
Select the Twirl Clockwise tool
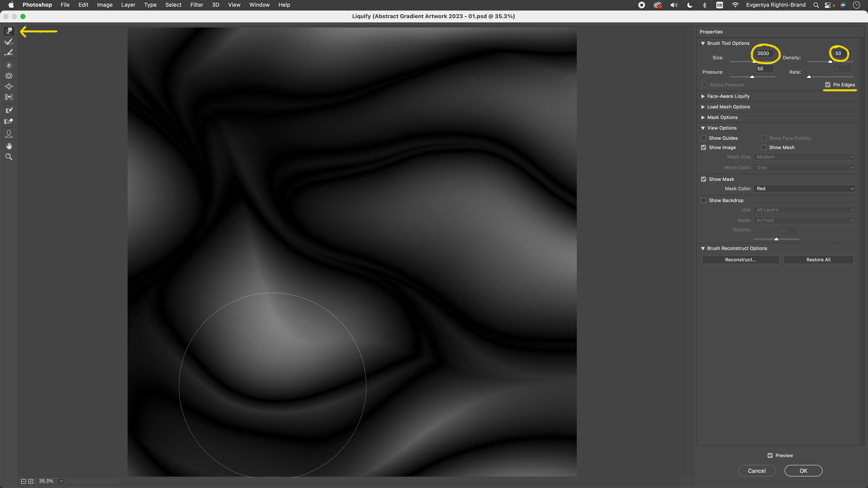(9, 65)
